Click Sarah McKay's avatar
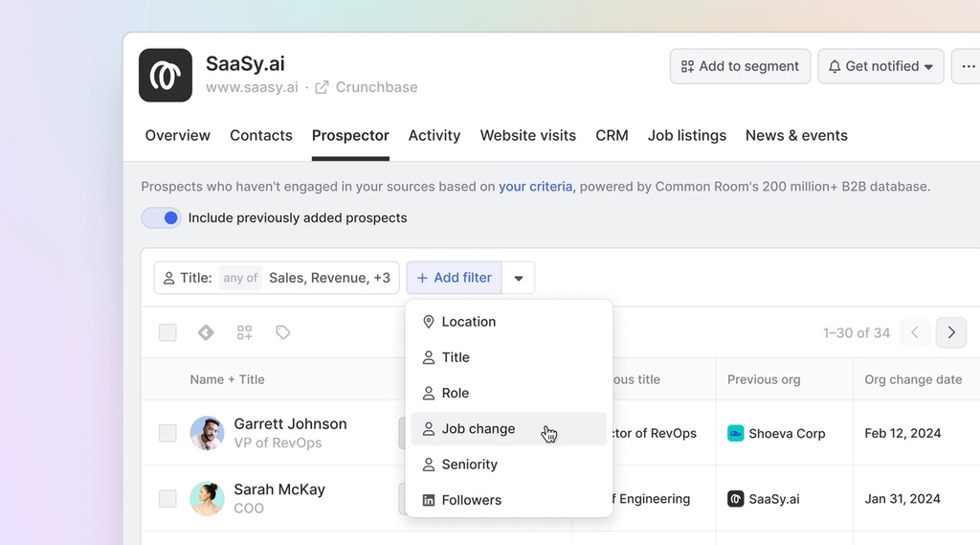 tap(207, 499)
